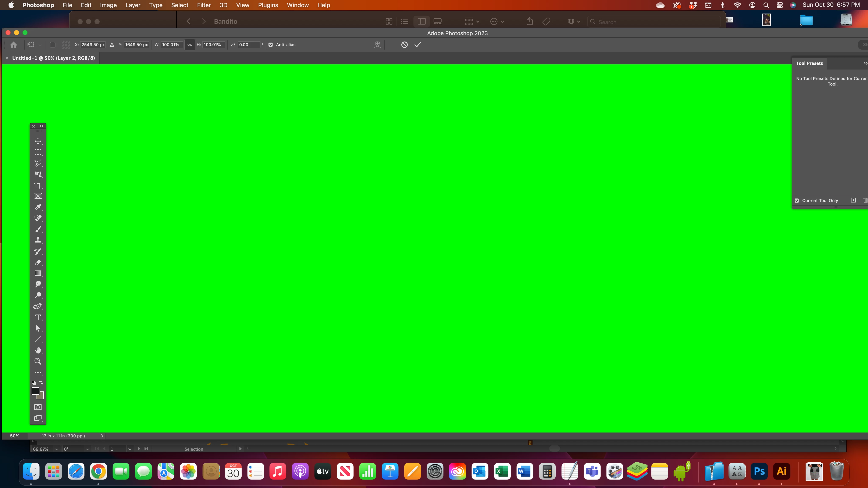This screenshot has height=488, width=868.
Task: Select the Crop tool
Action: (38, 185)
